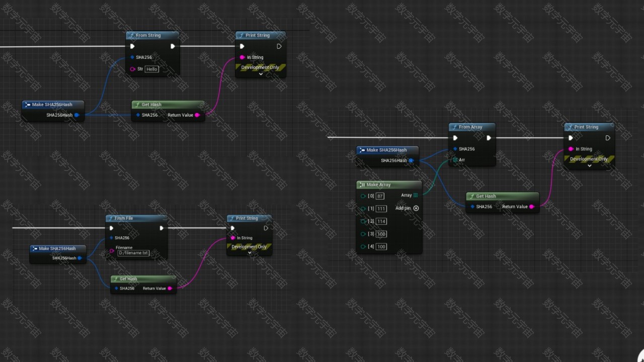The height and width of the screenshot is (362, 644).
Task: Click SHA256 pin of Get Hash below From String
Action: [138, 115]
